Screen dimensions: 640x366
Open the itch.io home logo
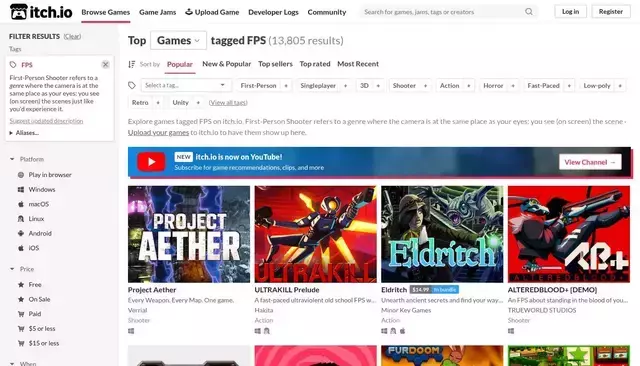coord(41,12)
